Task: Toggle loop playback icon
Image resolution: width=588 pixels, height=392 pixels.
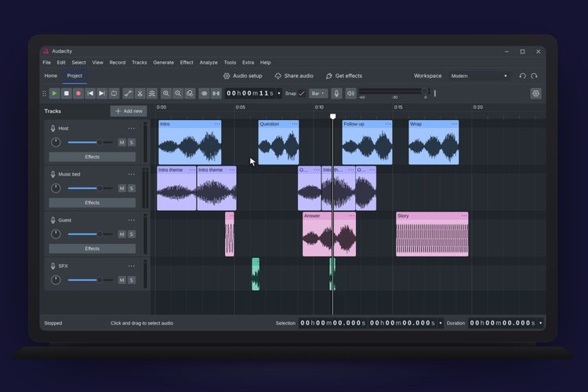Action: (x=114, y=93)
